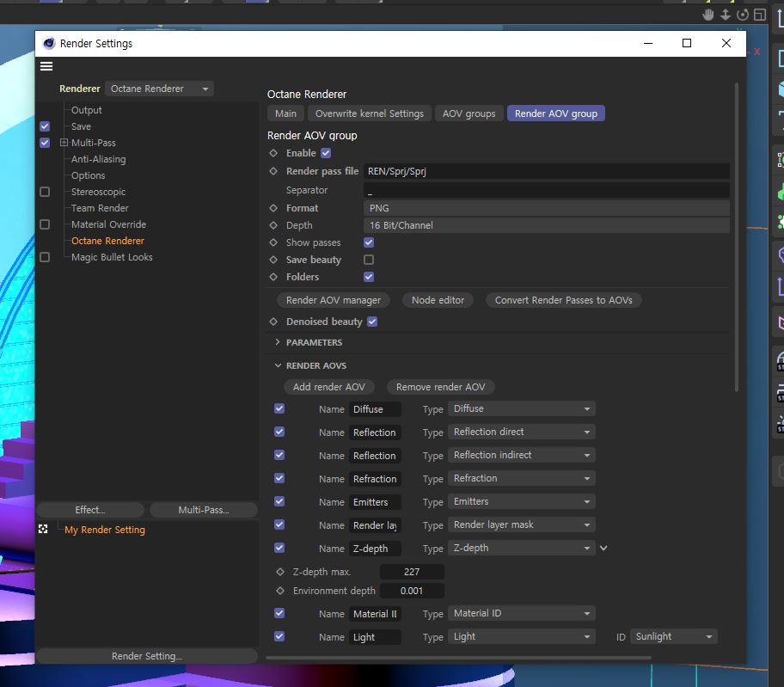The height and width of the screenshot is (687, 784).
Task: Click the pan hand viewport icon
Action: 708,15
